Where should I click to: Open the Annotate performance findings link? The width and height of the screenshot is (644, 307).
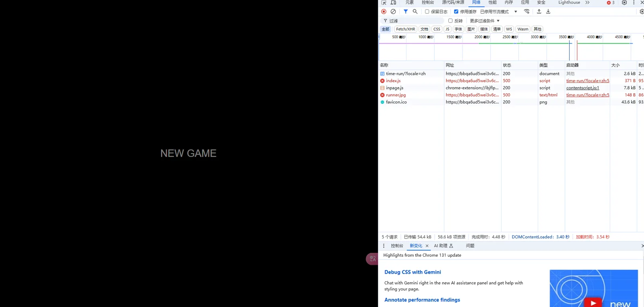coord(422,300)
